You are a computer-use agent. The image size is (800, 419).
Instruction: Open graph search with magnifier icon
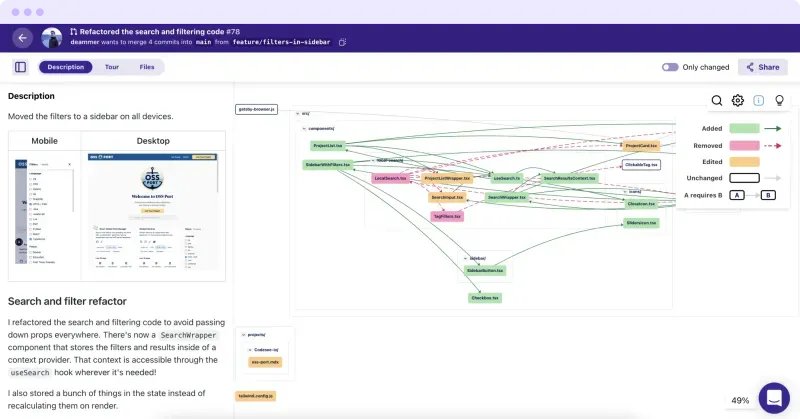(x=717, y=101)
